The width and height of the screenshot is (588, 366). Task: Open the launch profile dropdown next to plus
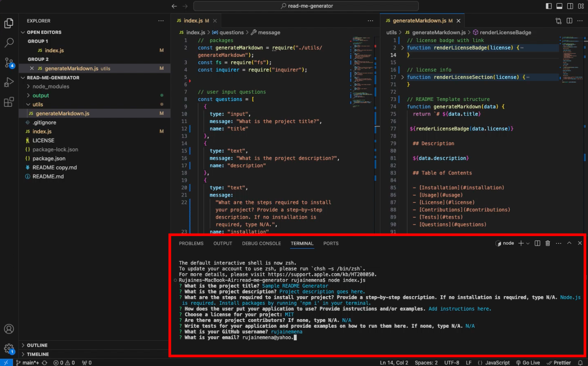coord(528,243)
